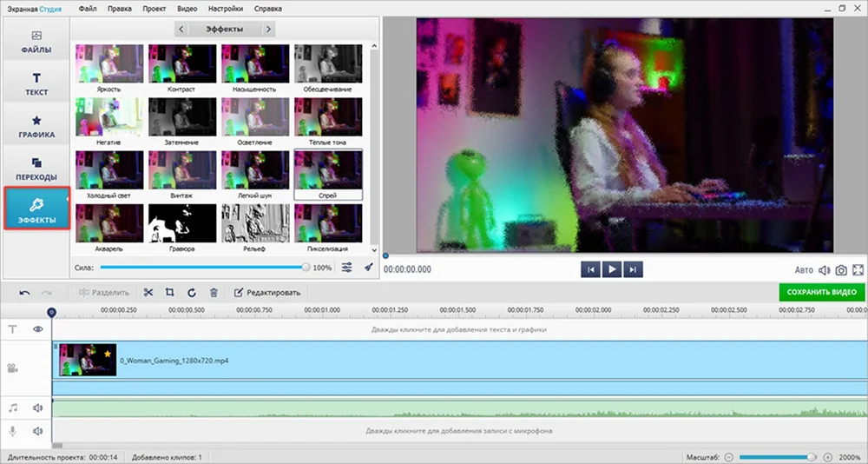Mute the microphone track speaker
The height and width of the screenshot is (464, 868).
38,431
